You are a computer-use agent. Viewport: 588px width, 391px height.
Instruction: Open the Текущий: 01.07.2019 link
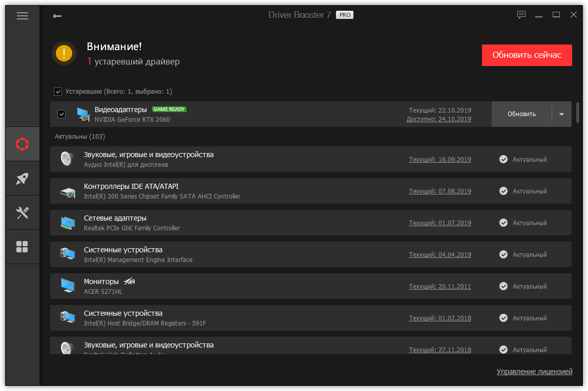pos(440,223)
